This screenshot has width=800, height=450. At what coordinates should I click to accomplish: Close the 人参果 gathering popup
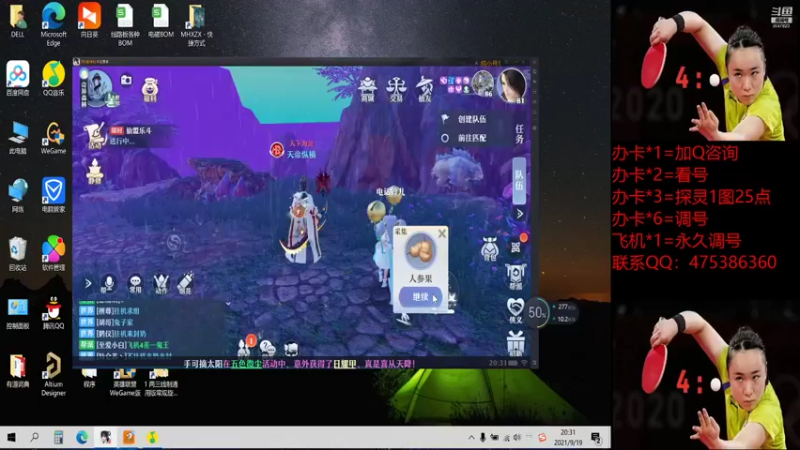coord(442,233)
